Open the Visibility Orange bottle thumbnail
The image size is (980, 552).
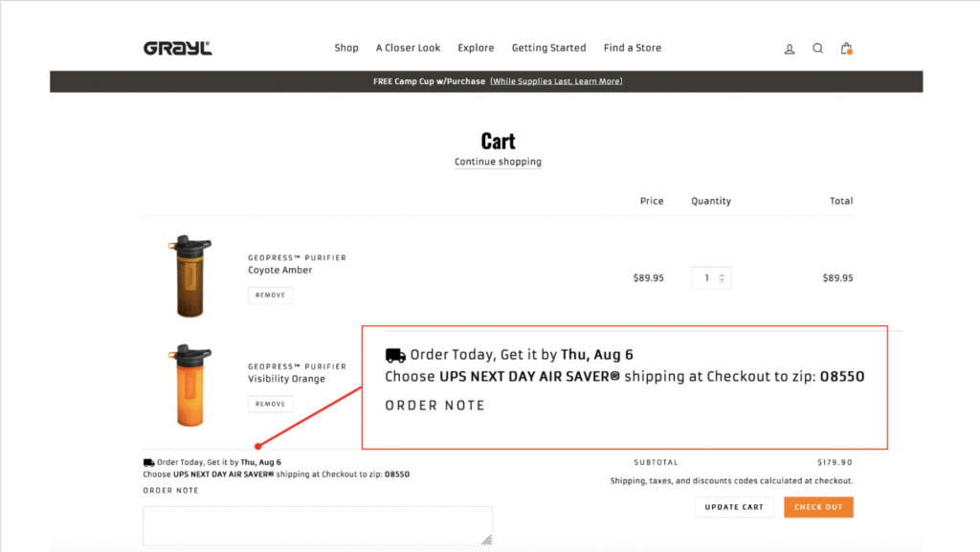[190, 386]
